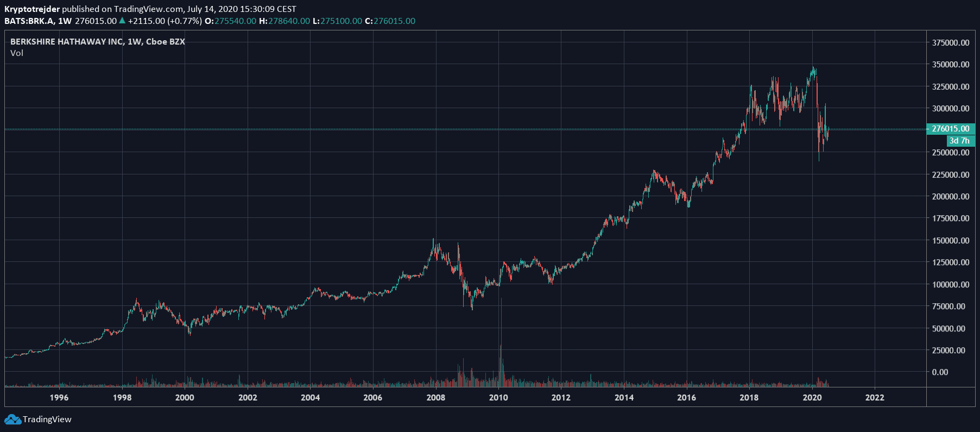Select the Vol indicator label
This screenshot has height=432, width=980.
pyautogui.click(x=17, y=53)
